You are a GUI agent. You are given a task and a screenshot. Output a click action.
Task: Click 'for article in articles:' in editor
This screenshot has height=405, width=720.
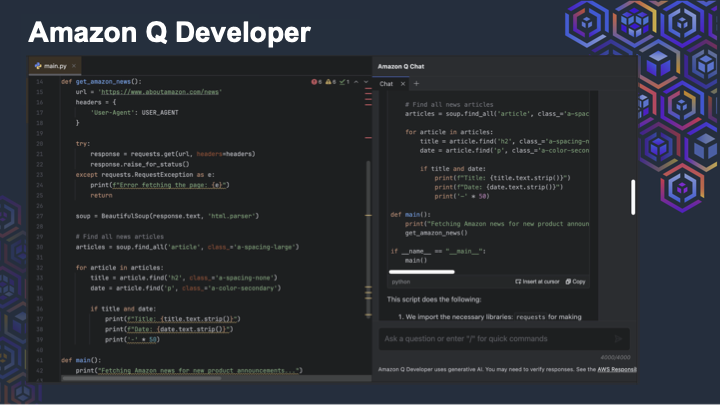pyautogui.click(x=119, y=268)
